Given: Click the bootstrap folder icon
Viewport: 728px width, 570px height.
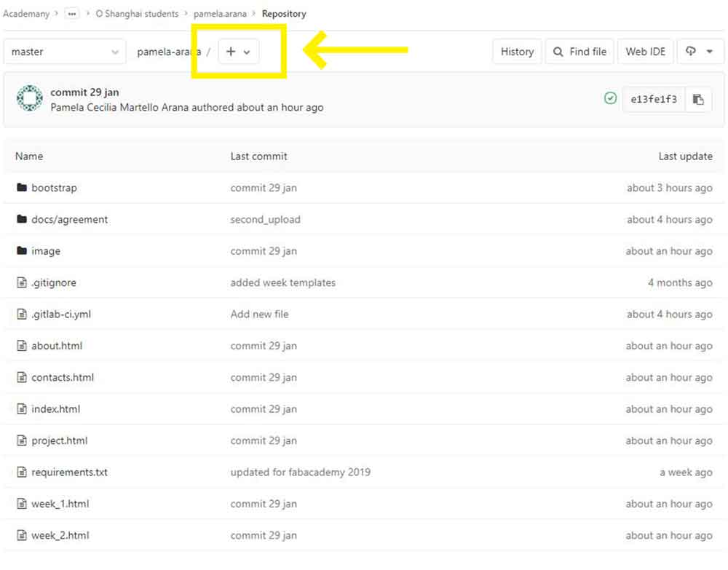Looking at the screenshot, I should [x=22, y=188].
